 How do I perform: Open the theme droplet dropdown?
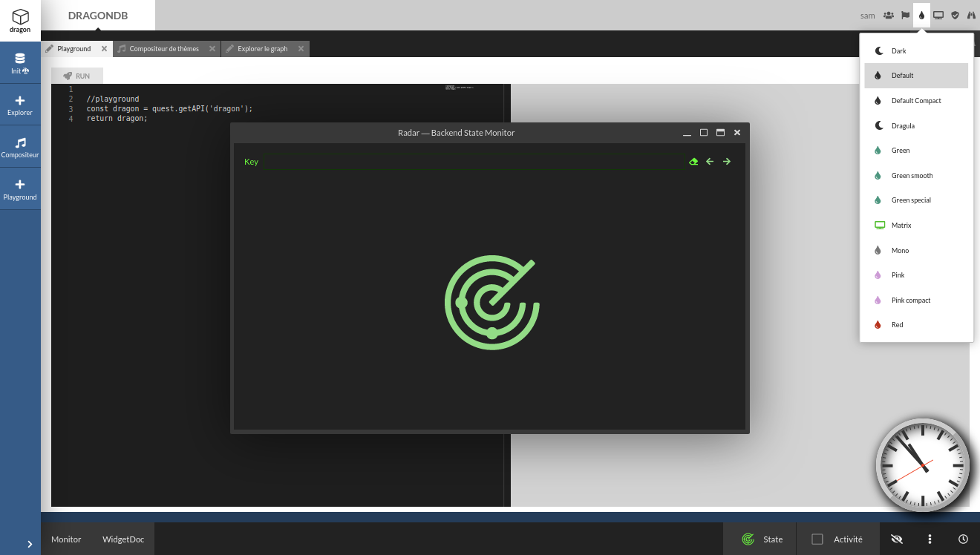pyautogui.click(x=921, y=15)
